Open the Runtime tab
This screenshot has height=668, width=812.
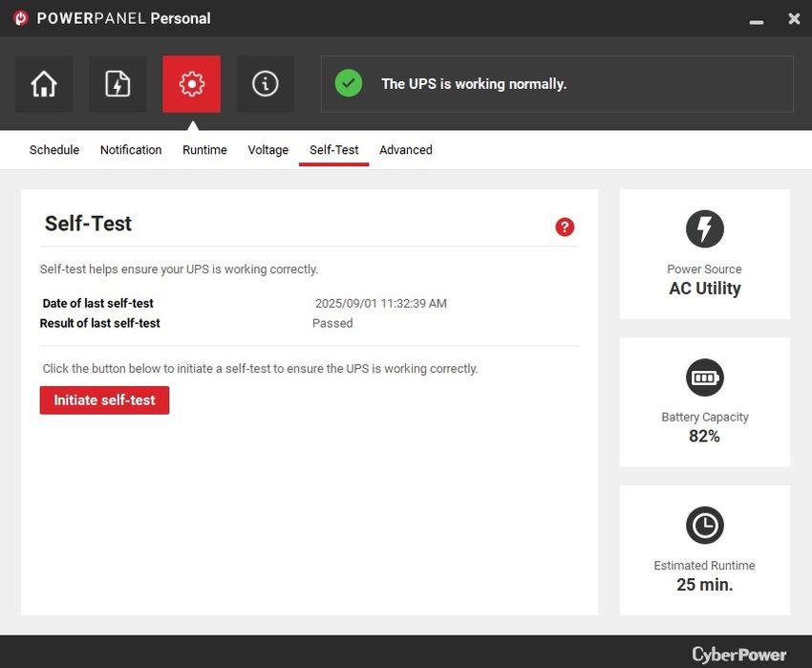(204, 150)
